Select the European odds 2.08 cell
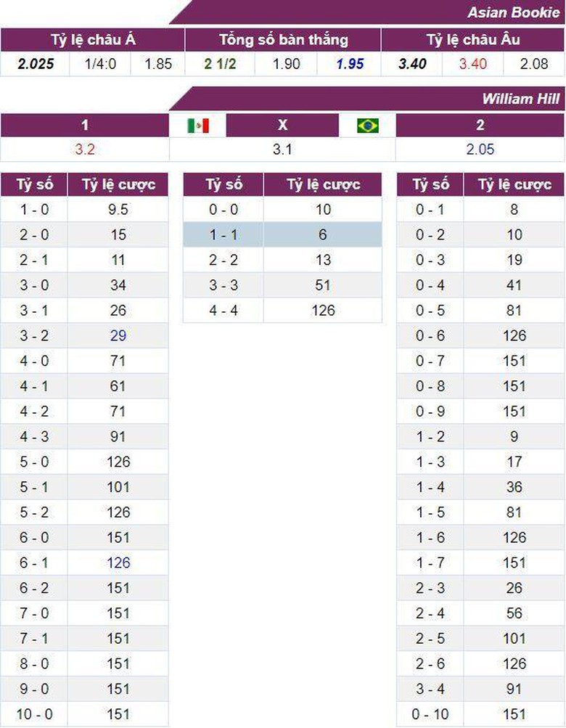 click(x=534, y=64)
